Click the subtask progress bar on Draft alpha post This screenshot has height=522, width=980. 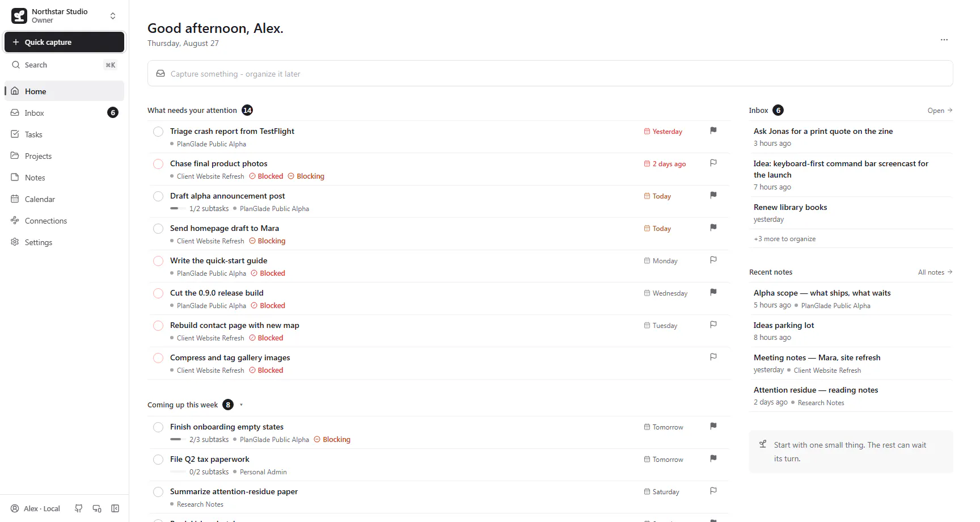[x=178, y=209]
